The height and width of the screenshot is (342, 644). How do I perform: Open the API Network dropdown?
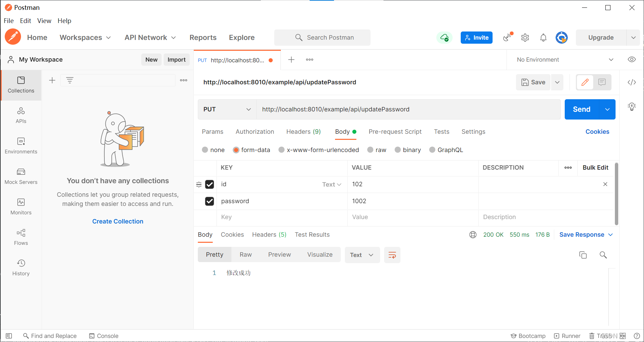(150, 38)
